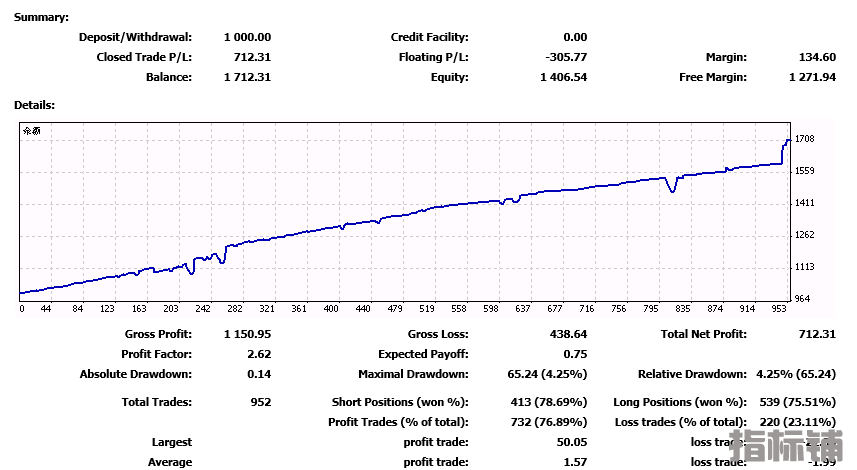Click Profit Trades value 732 (76.89%)
The image size is (857, 470).
[549, 422]
